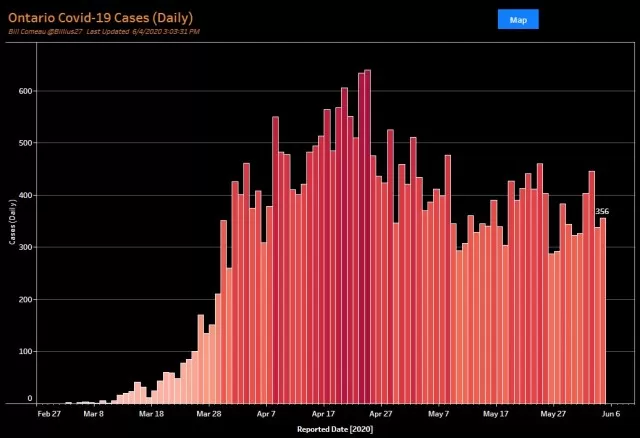Click the Bill Comeau @Billius27 credit text
The height and width of the screenshot is (438, 640).
click(45, 31)
